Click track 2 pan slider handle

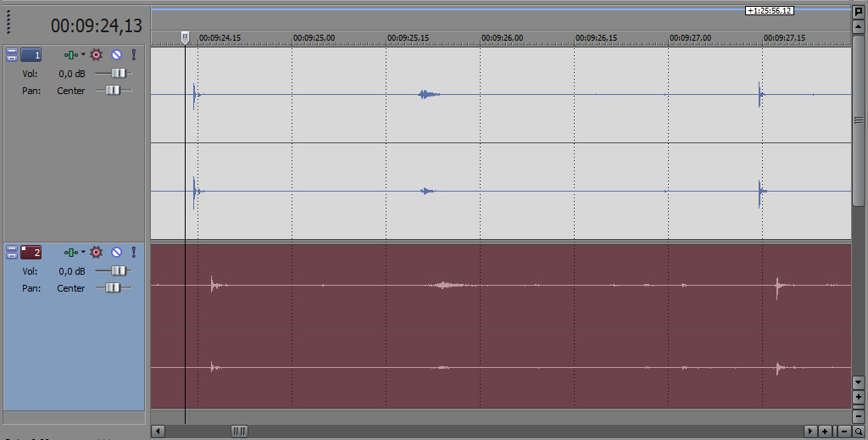point(113,287)
